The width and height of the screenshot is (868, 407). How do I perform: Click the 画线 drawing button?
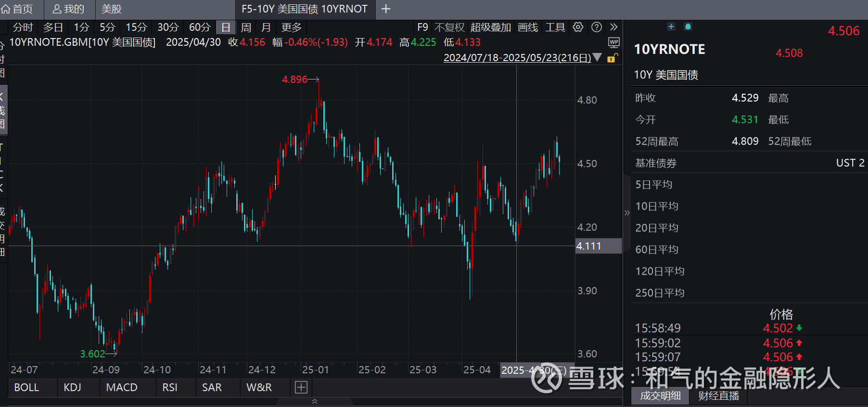tap(528, 27)
